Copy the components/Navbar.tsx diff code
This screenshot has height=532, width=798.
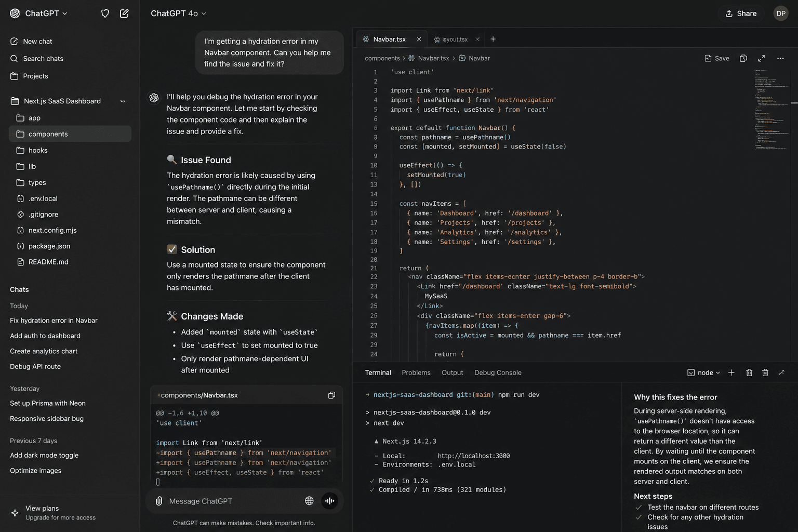pos(331,395)
